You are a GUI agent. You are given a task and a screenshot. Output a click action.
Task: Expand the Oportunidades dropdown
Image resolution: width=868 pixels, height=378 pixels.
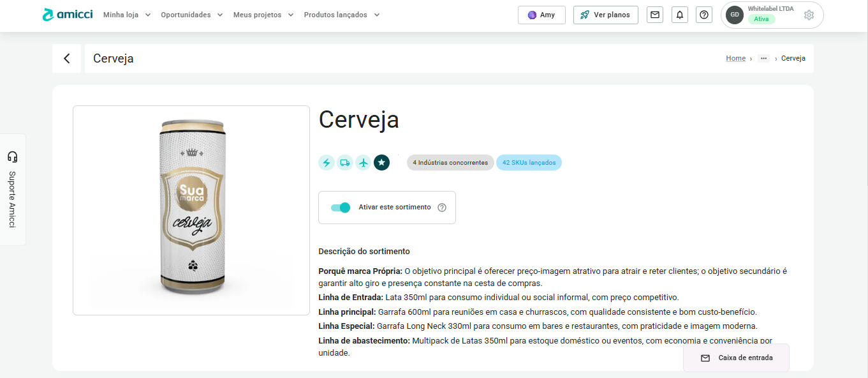tap(192, 15)
